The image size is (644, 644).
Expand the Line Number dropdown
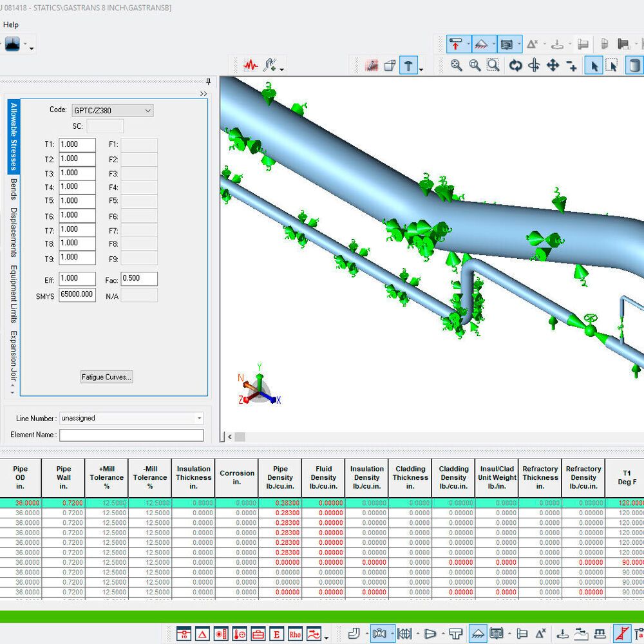[x=200, y=419]
